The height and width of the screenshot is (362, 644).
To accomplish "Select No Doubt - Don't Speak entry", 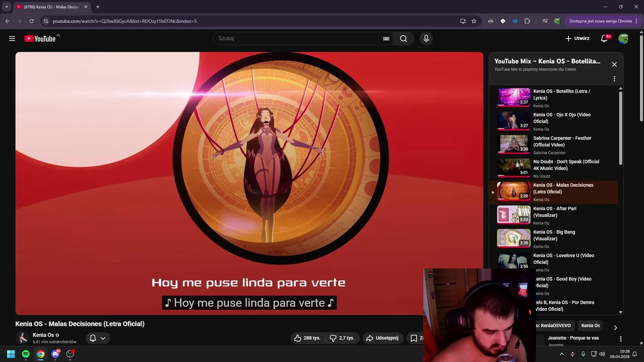I will coord(553,168).
